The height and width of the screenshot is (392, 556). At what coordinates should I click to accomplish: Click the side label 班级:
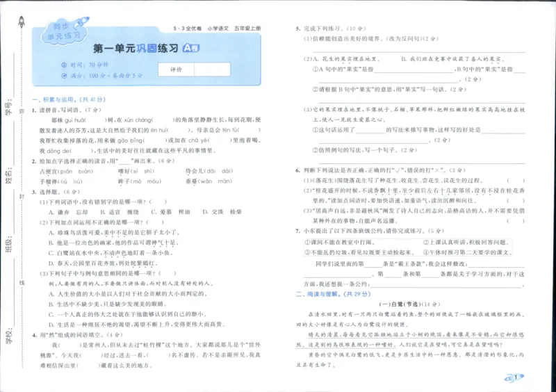click(8, 244)
